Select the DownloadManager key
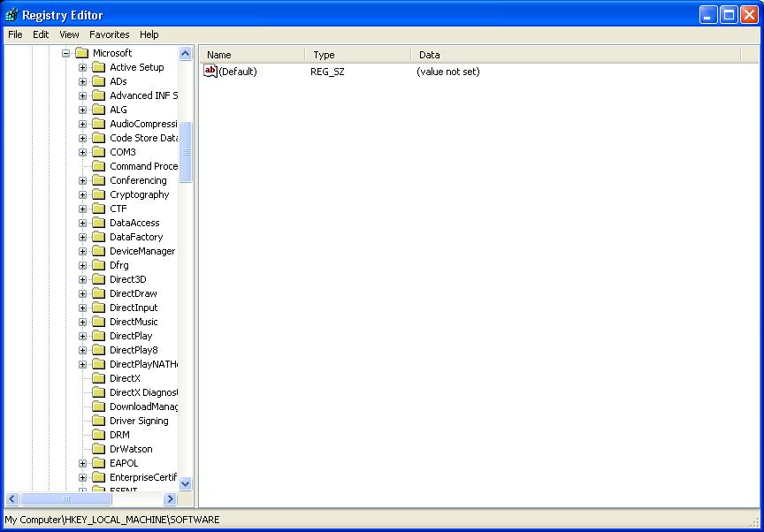Screen dimensions: 764x532 click(143, 407)
